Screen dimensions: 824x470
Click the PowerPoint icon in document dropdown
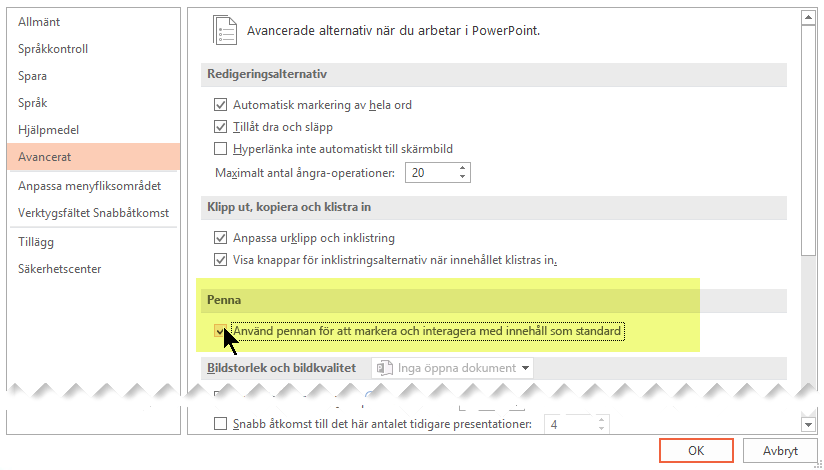tap(385, 368)
